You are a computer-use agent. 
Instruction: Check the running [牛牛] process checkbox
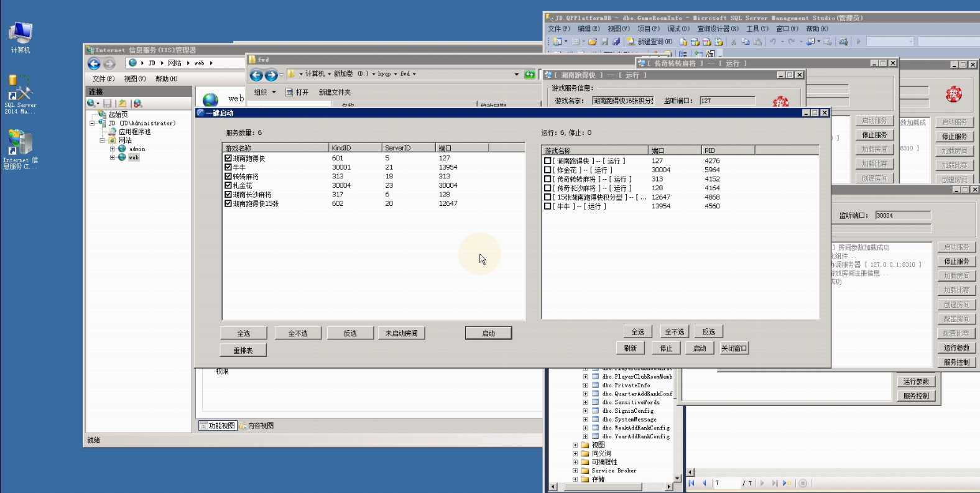[548, 206]
